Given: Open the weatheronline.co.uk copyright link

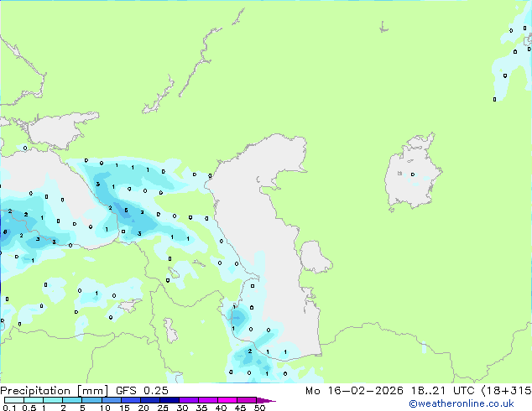Looking at the screenshot, I should pos(462,403).
